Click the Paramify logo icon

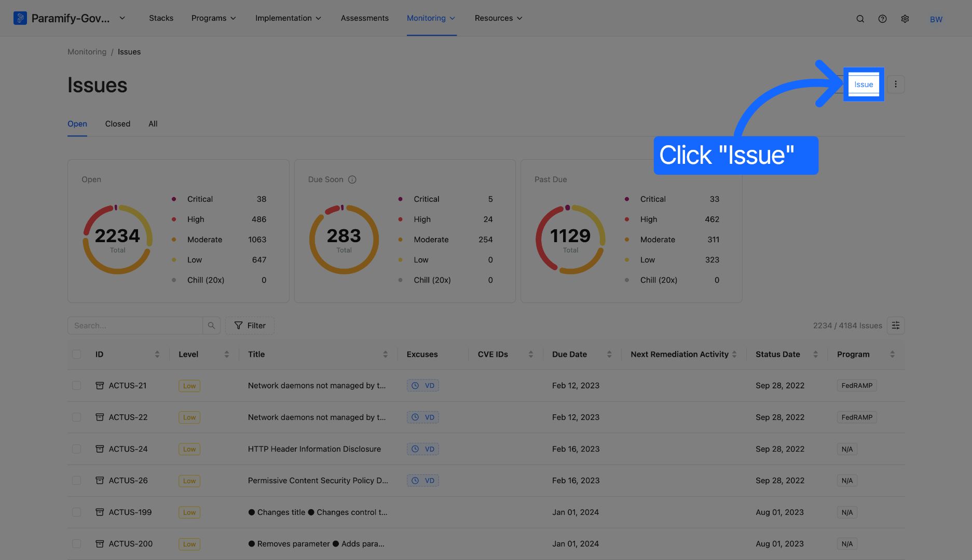point(20,18)
